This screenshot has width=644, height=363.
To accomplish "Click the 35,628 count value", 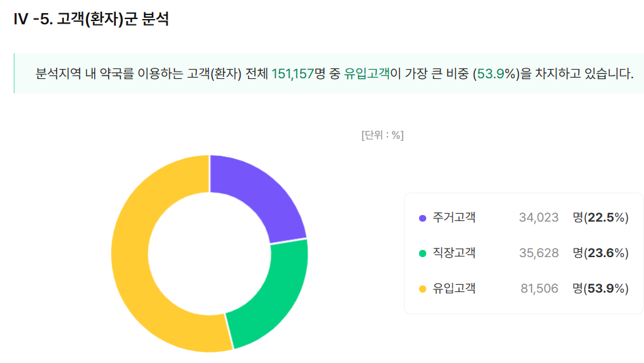I will (539, 253).
